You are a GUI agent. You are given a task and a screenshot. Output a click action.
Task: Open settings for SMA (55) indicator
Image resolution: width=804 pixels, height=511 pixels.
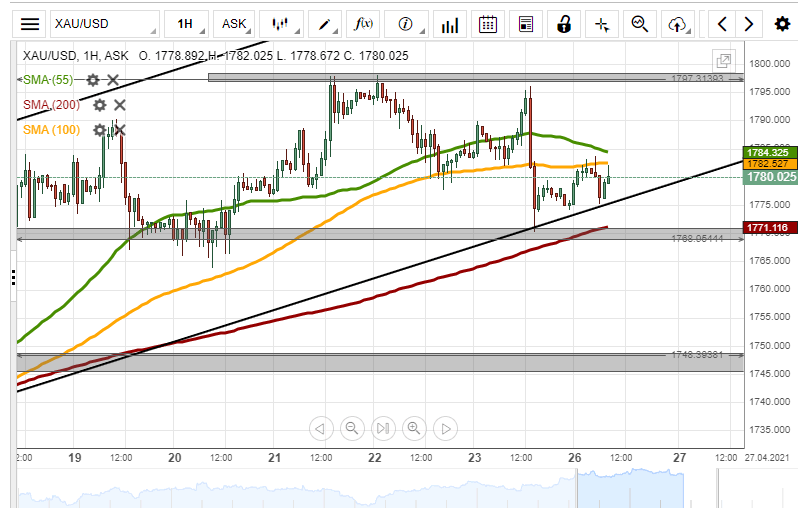coord(93,80)
